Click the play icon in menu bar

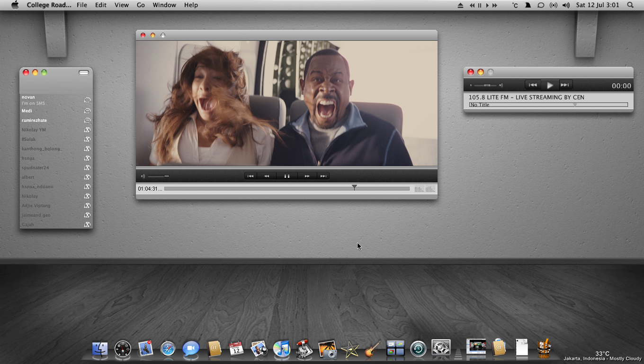[x=487, y=5]
